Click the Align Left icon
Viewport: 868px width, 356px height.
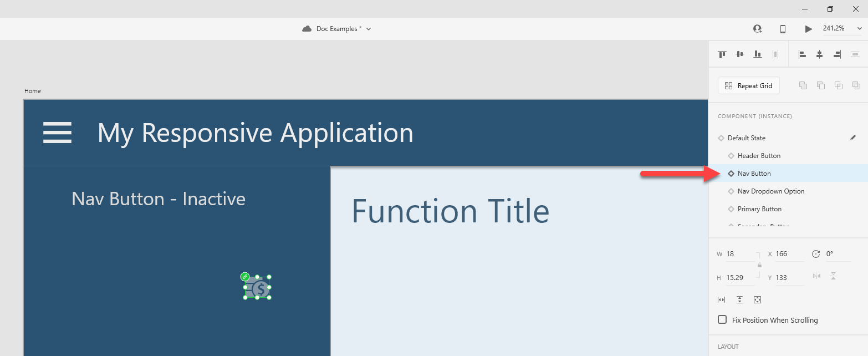801,54
